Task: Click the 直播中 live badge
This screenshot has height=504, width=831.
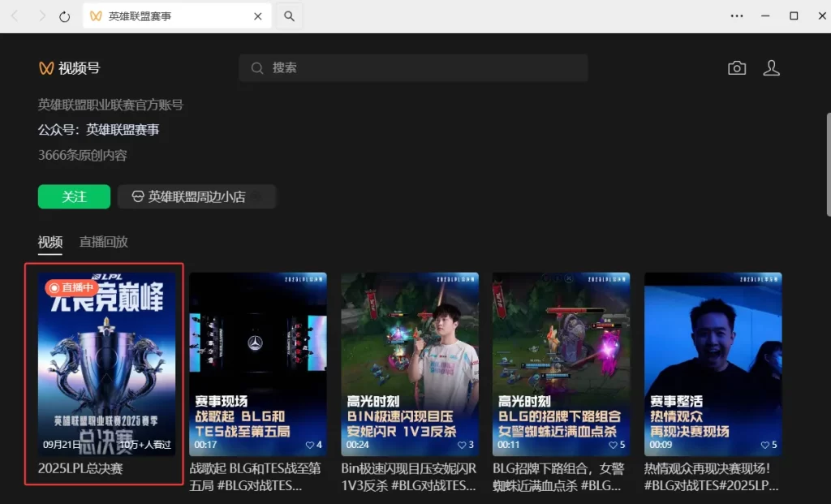Action: (x=71, y=287)
